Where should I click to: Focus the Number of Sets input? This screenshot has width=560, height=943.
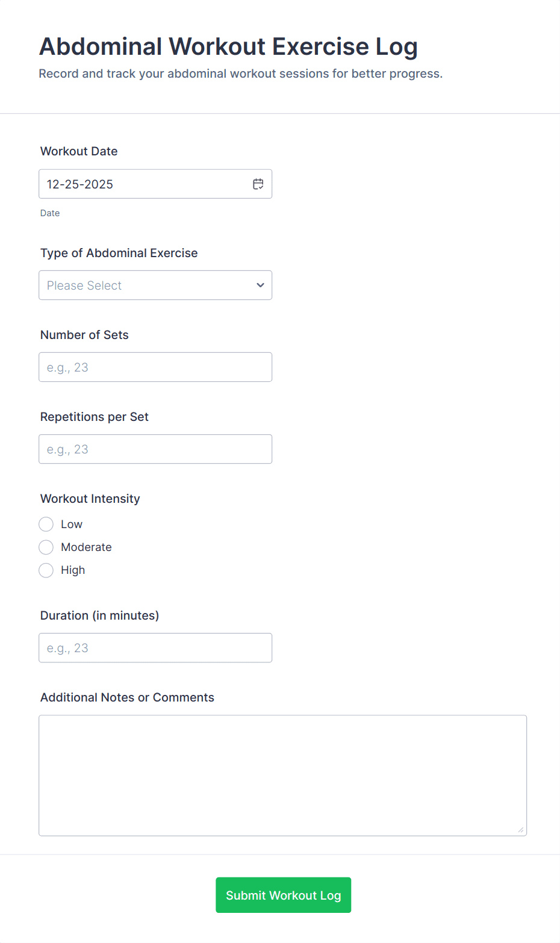pyautogui.click(x=155, y=367)
